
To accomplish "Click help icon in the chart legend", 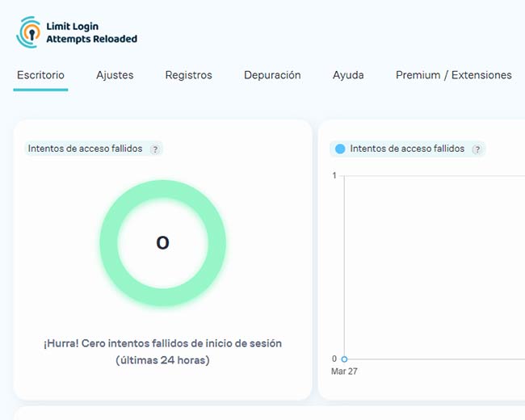I will click(477, 149).
